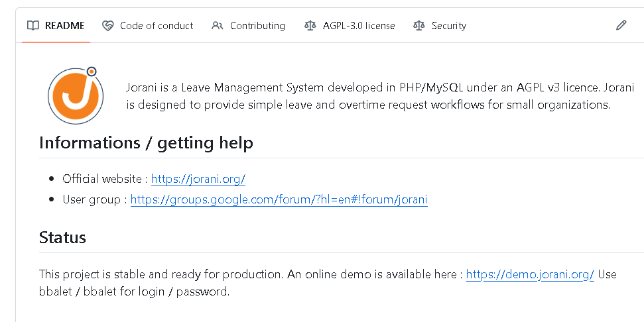Click the heart icon for Code of conduct
Viewport: 644px width, 322px height.
[108, 26]
